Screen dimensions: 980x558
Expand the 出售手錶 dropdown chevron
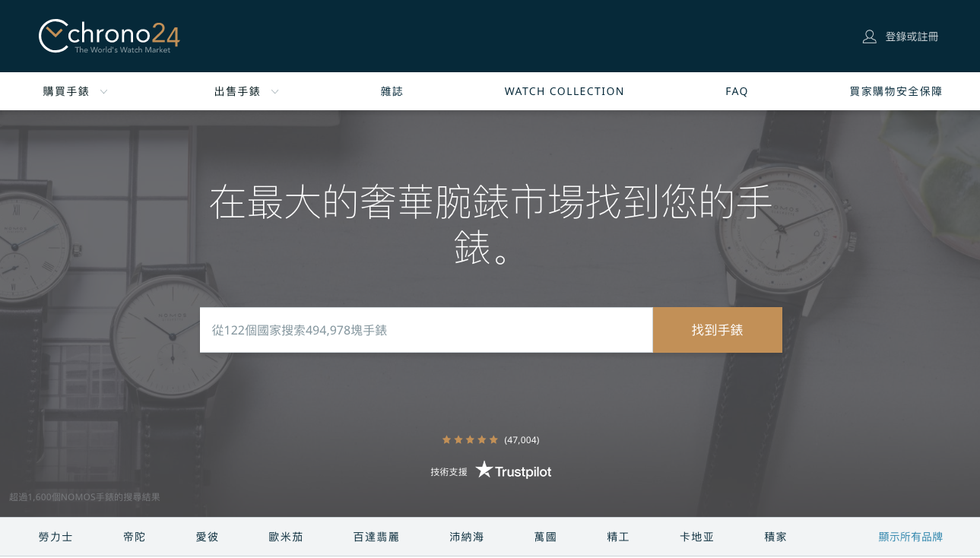click(274, 92)
